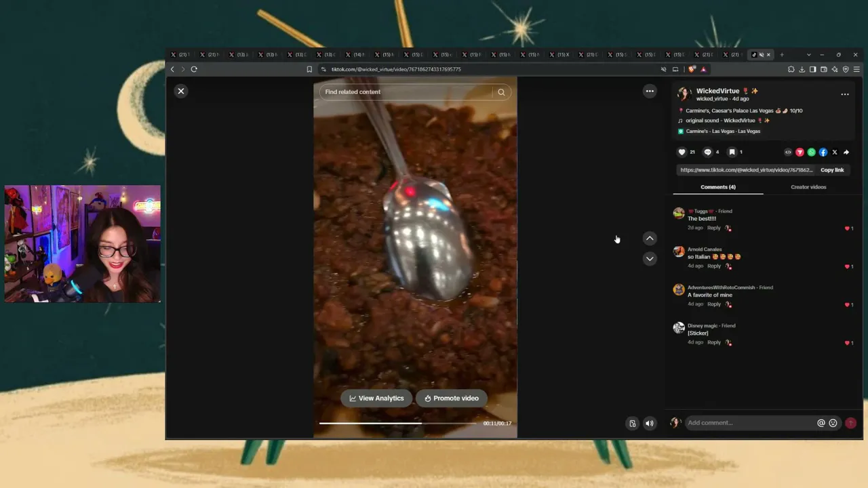Open Disney magic's profile avatar
868x488 pixels.
tap(679, 328)
